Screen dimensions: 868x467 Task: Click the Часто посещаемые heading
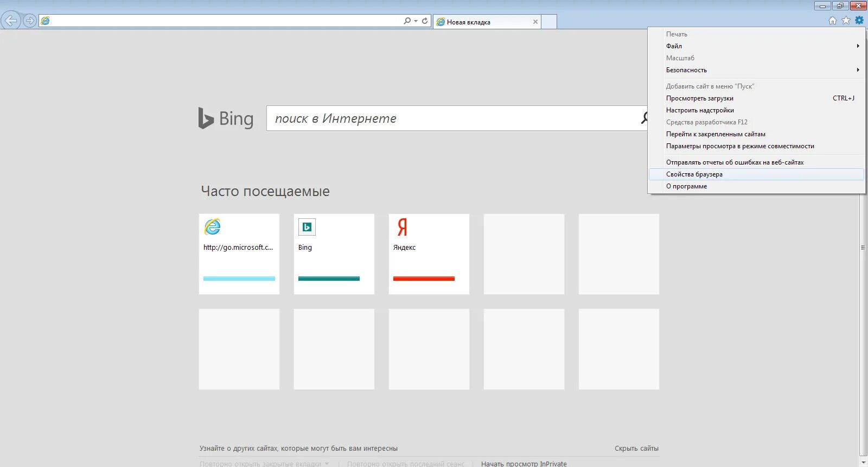(x=265, y=191)
